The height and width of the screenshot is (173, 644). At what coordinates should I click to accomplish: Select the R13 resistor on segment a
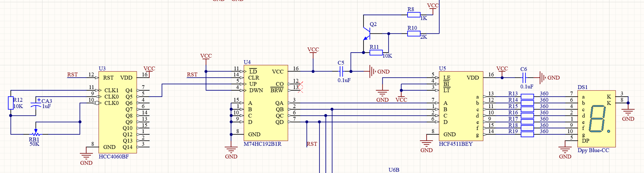[527, 97]
